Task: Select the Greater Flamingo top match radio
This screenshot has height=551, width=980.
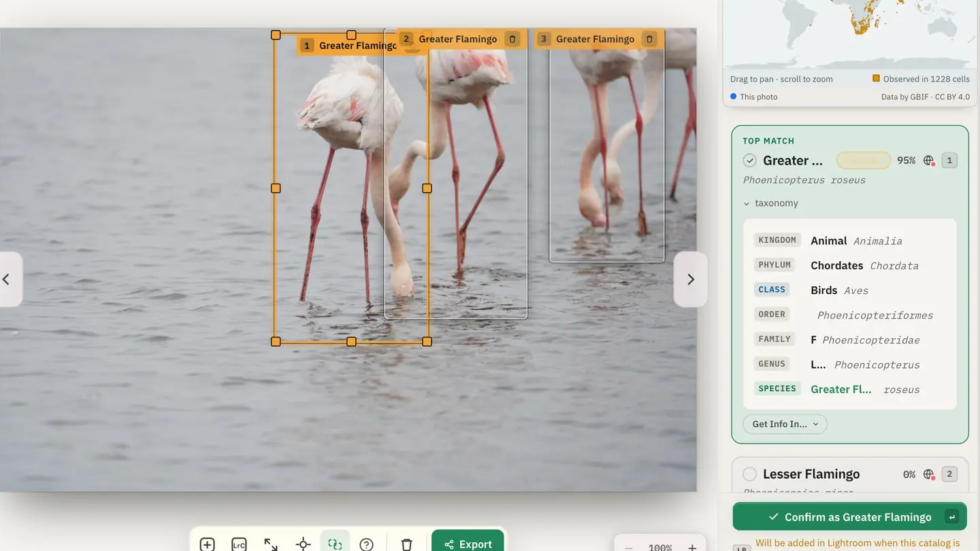Action: [x=750, y=161]
